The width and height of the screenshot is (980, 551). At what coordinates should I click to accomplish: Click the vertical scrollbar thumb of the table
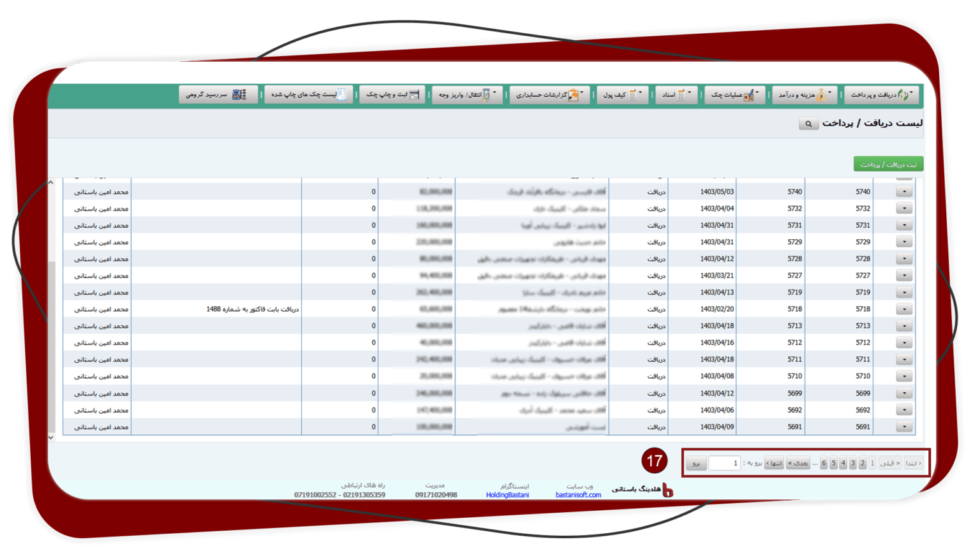click(52, 346)
